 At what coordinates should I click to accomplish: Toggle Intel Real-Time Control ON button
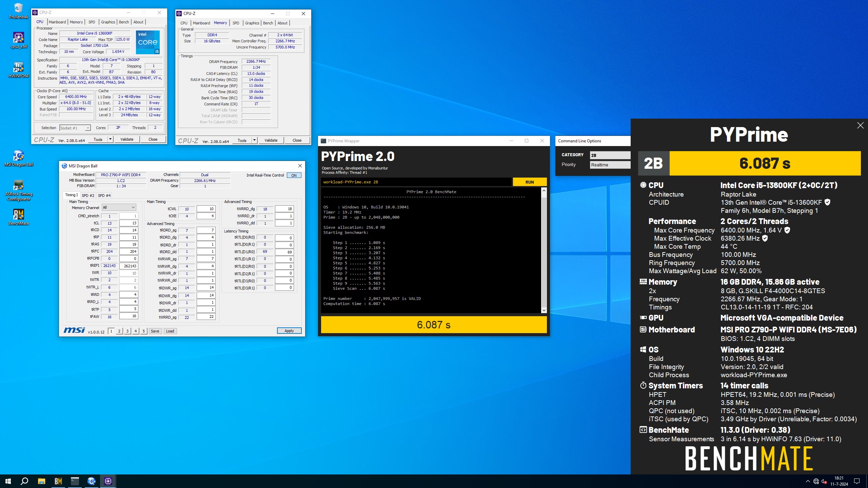tap(294, 175)
